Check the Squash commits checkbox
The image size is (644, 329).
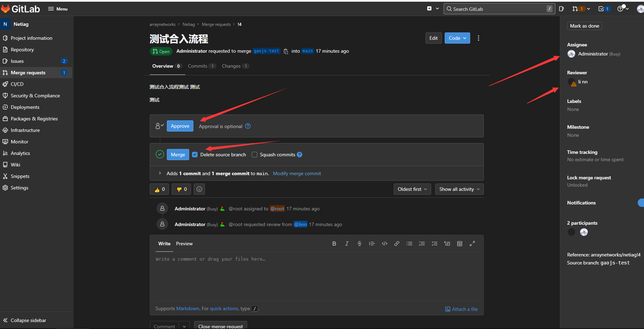[x=254, y=155]
